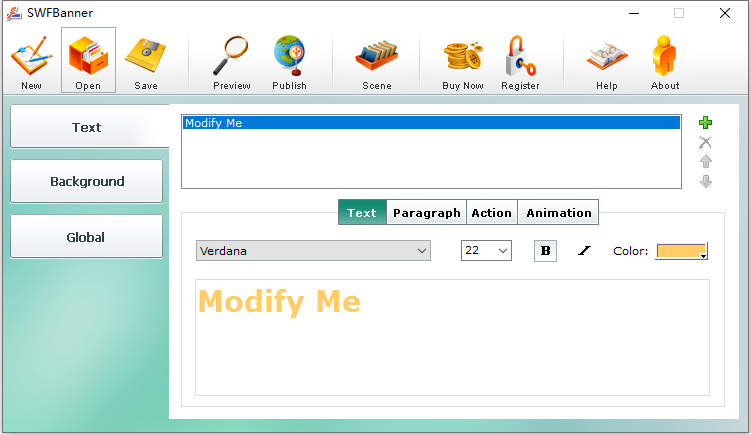The image size is (751, 435).
Task: Click the New project icon
Action: pyautogui.click(x=32, y=56)
